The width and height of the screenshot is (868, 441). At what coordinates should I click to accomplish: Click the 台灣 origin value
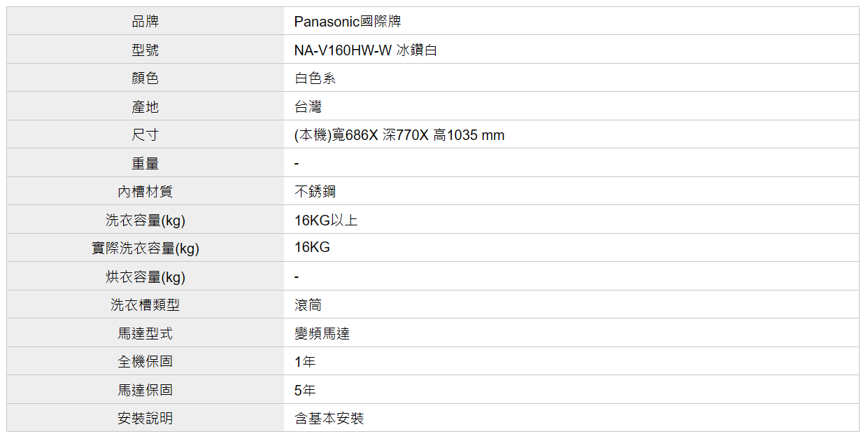click(x=308, y=107)
